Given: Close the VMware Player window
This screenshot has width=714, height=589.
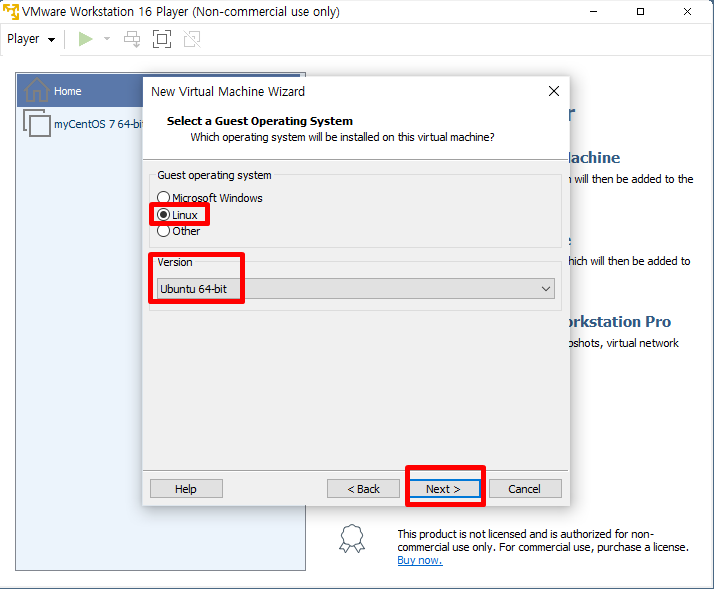Looking at the screenshot, I should (x=687, y=11).
